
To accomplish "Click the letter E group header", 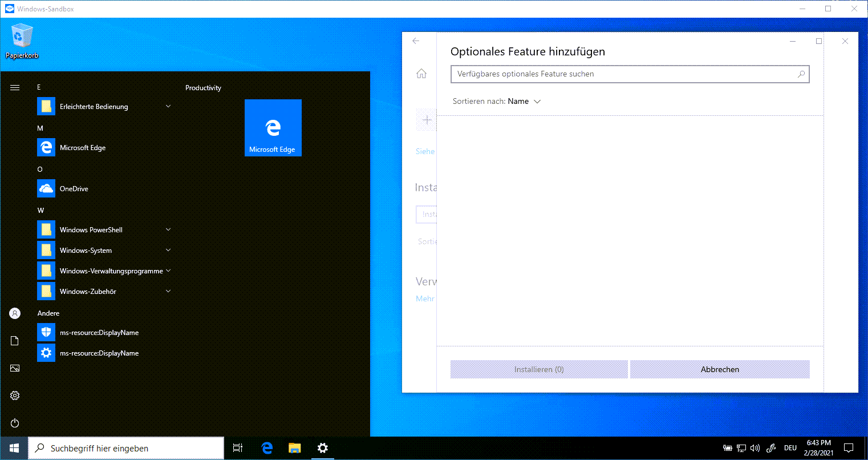I will (39, 87).
